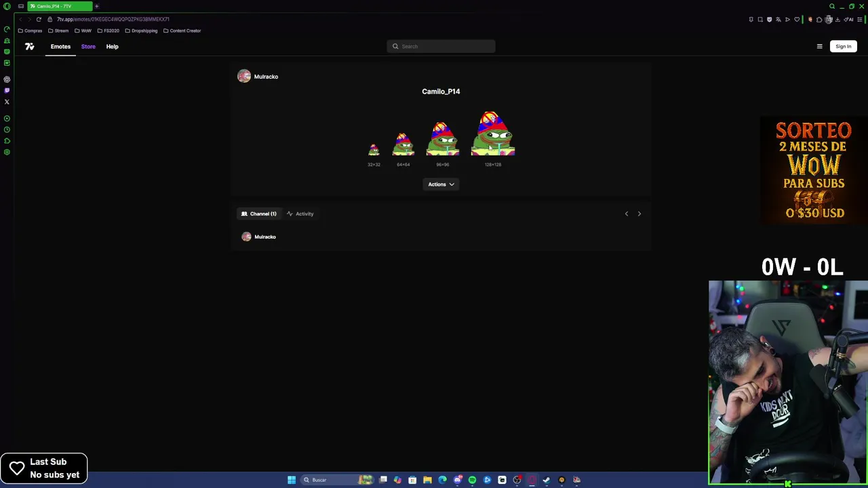Viewport: 868px width, 488px height.
Task: Open the Windows Start menu
Action: tap(292, 480)
